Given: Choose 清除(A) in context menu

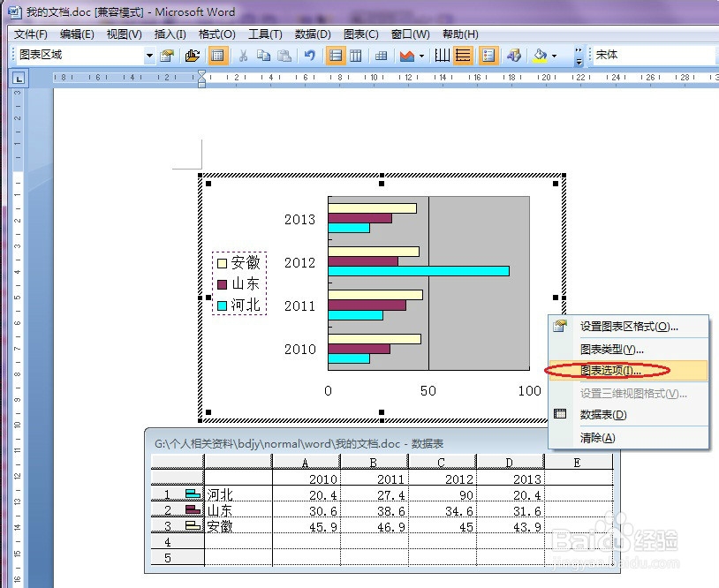Looking at the screenshot, I should point(629,438).
